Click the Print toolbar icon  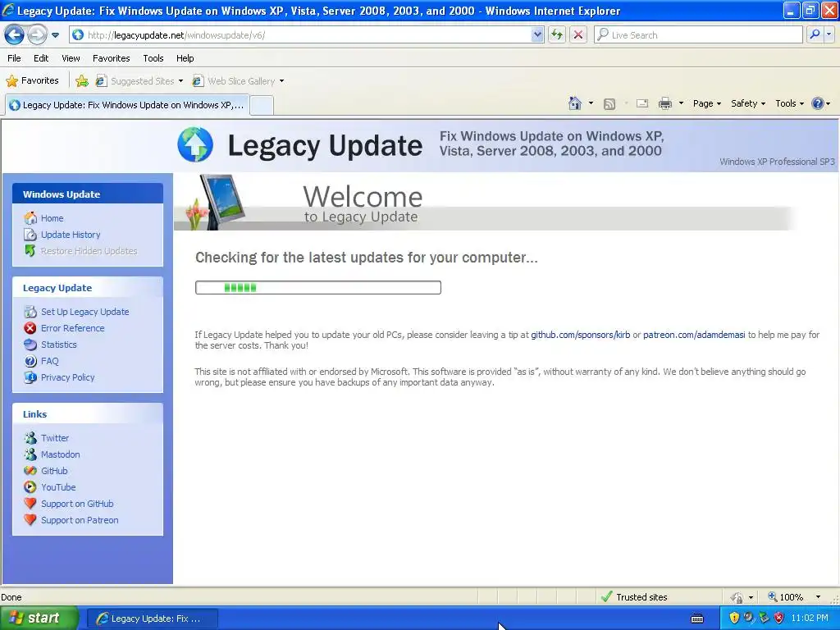[x=664, y=103]
